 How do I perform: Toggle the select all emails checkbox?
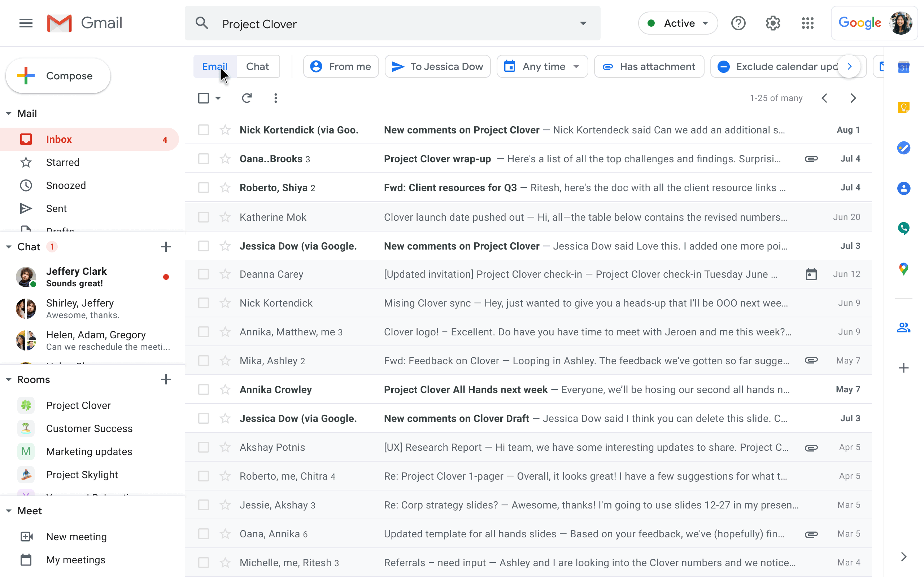pos(204,98)
